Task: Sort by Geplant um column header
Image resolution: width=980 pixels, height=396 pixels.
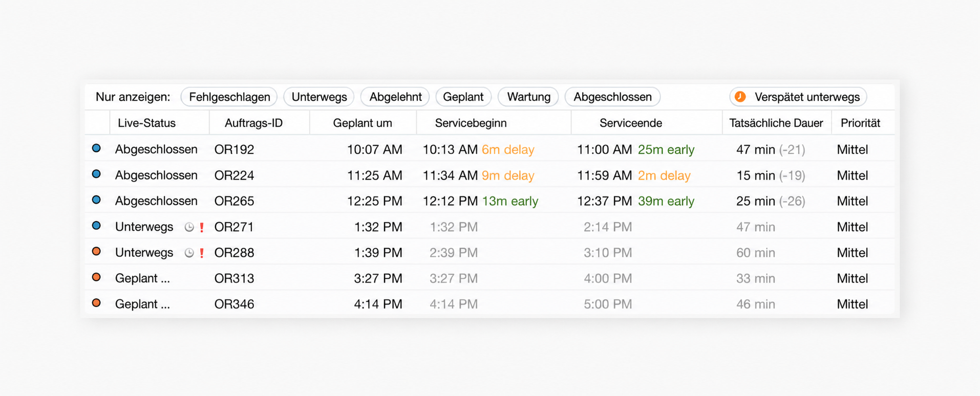Action: [x=363, y=123]
